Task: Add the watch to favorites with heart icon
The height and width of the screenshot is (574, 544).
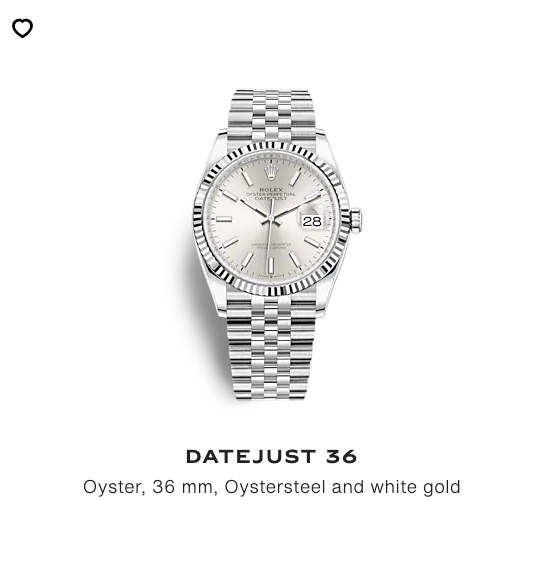Action: tap(22, 28)
